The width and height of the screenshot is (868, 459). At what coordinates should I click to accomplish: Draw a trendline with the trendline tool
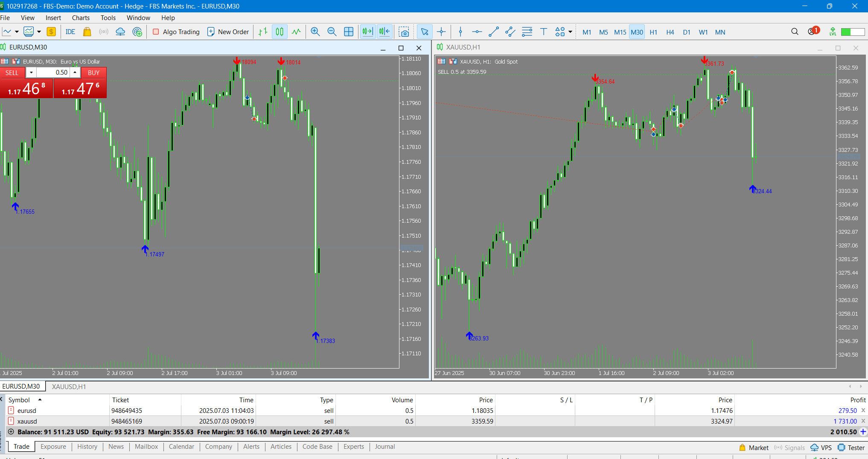[x=493, y=32]
